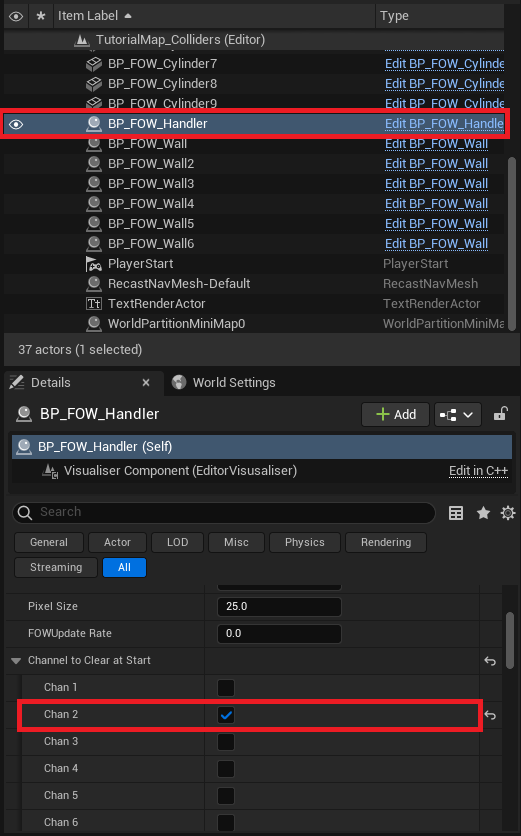This screenshot has width=521, height=836.
Task: Open the Edit in C++ link
Action: [x=478, y=471]
